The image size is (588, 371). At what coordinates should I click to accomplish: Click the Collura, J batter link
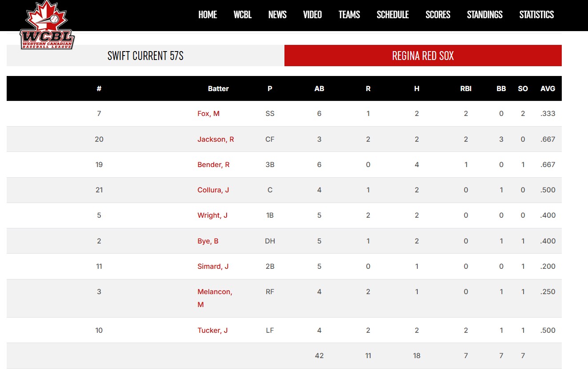[x=213, y=190]
